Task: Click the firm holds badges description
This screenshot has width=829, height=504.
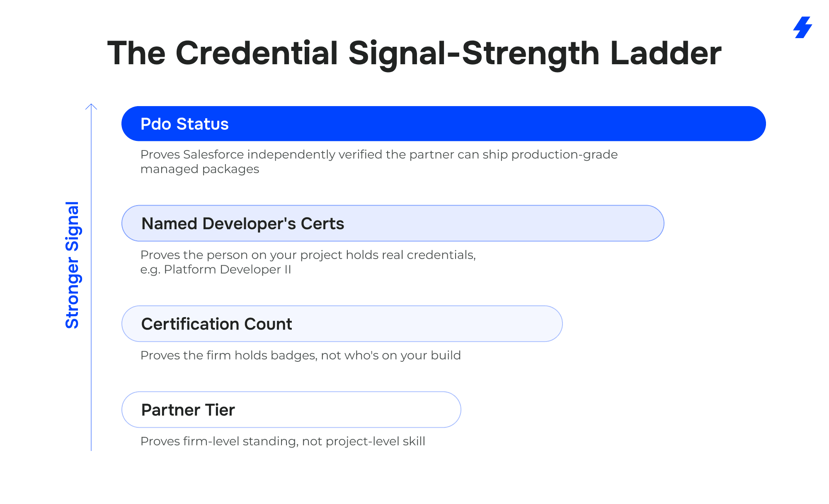Action: [301, 356]
